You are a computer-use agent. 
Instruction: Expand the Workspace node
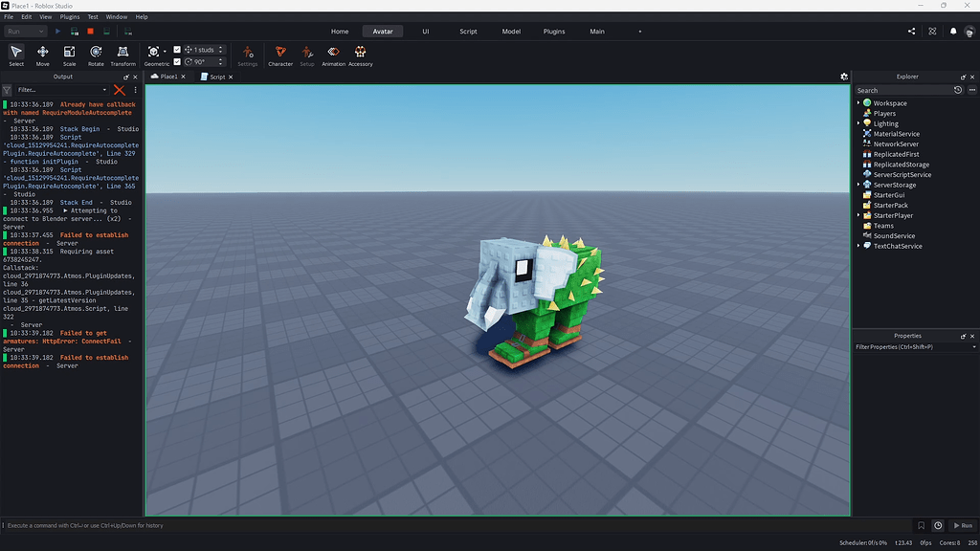pyautogui.click(x=858, y=103)
